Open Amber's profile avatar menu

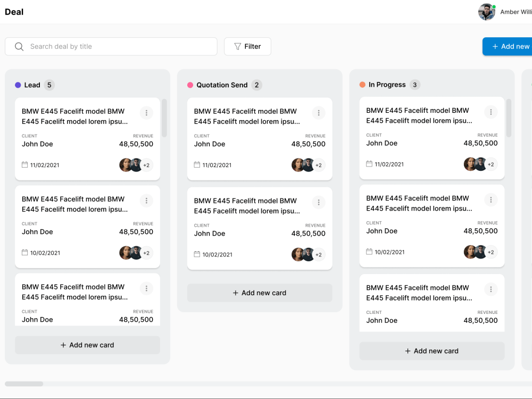[487, 12]
